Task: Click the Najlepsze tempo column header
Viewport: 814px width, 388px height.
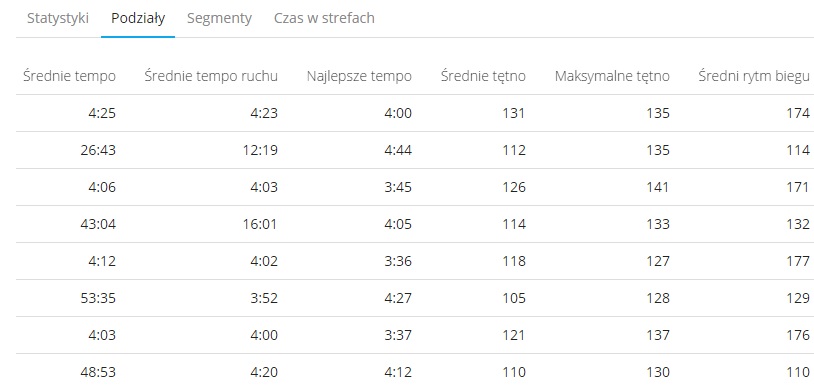Action: [x=359, y=76]
